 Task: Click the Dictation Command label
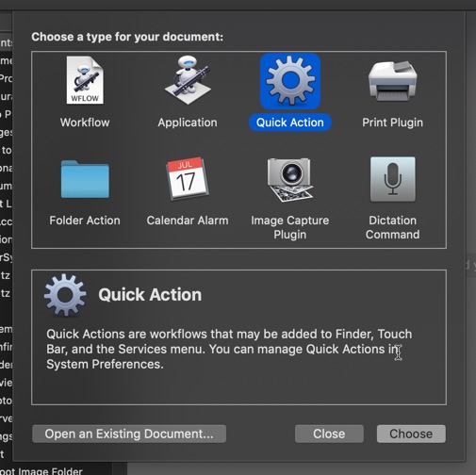393,227
